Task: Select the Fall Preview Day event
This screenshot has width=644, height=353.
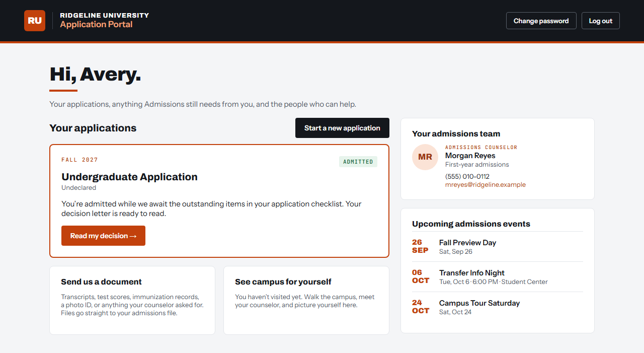Action: pyautogui.click(x=498, y=247)
